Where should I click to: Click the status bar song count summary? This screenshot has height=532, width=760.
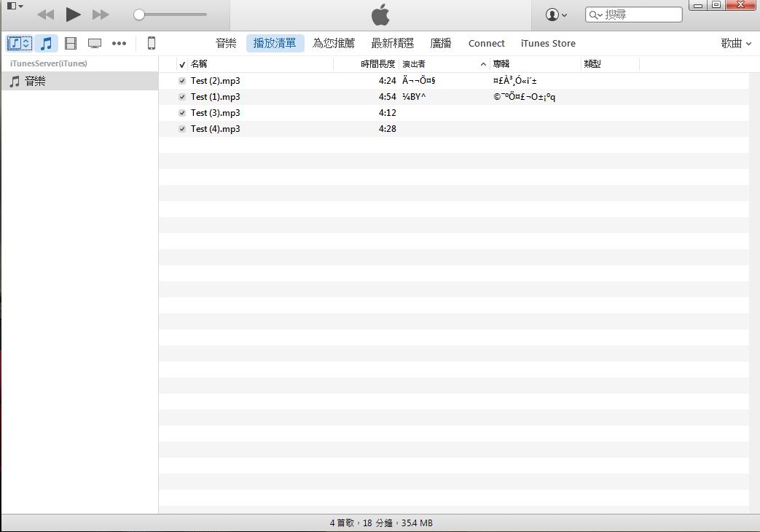click(381, 523)
